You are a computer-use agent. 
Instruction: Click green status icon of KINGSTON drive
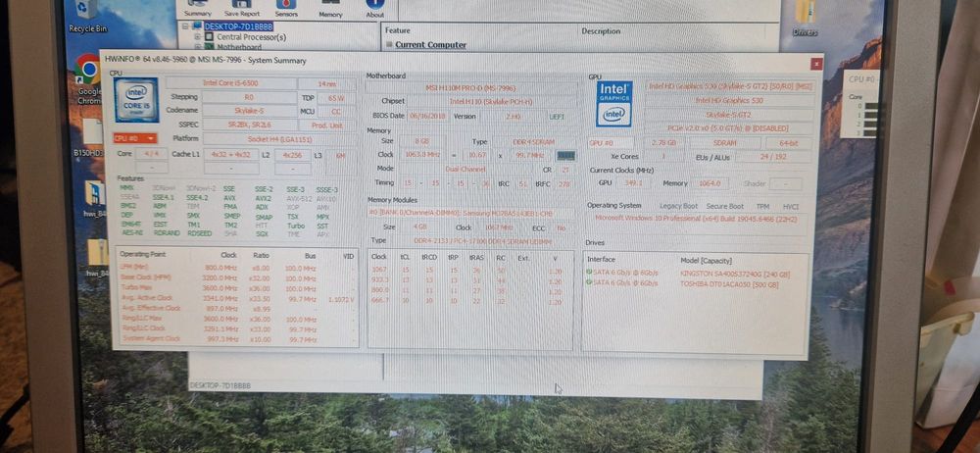[589, 273]
